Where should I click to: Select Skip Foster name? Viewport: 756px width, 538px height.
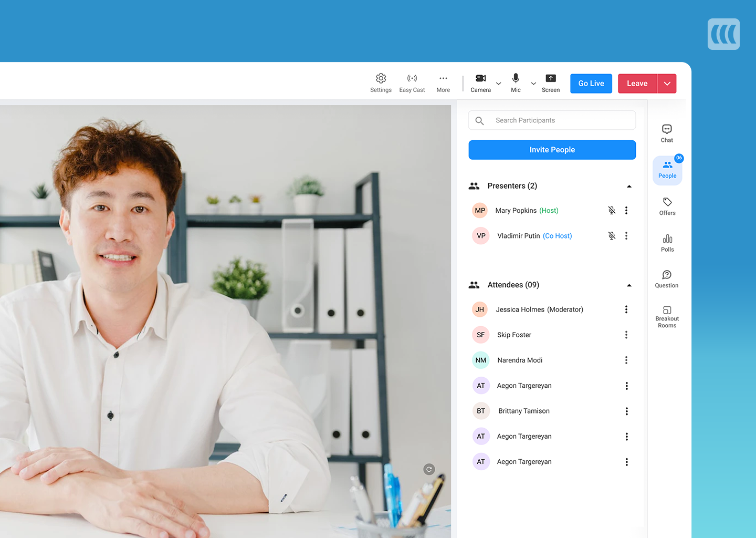tap(514, 335)
